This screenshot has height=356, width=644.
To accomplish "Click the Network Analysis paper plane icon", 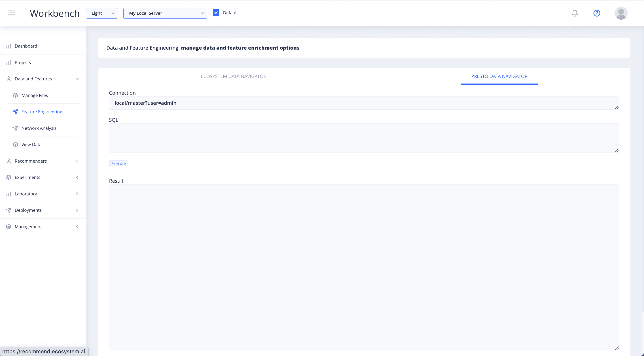I will pos(15,128).
